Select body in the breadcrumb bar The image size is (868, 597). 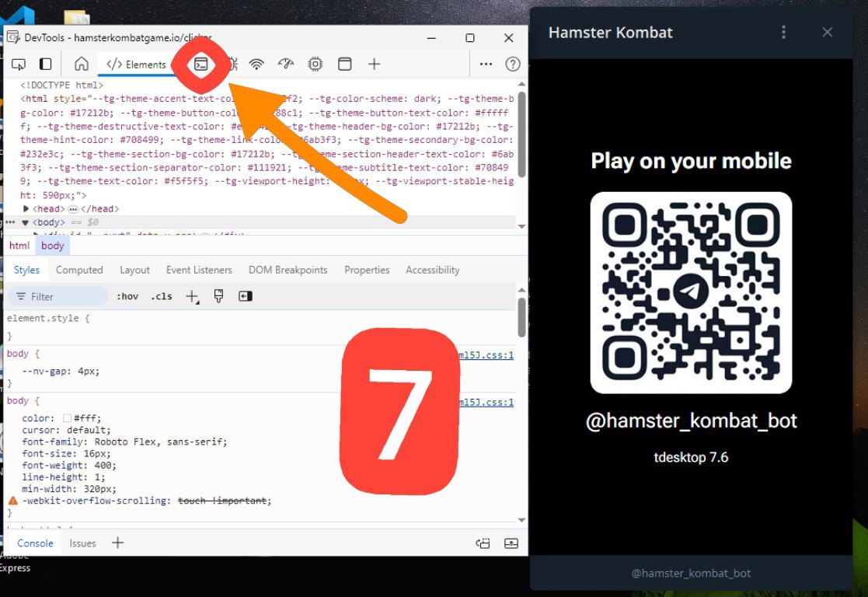point(53,246)
